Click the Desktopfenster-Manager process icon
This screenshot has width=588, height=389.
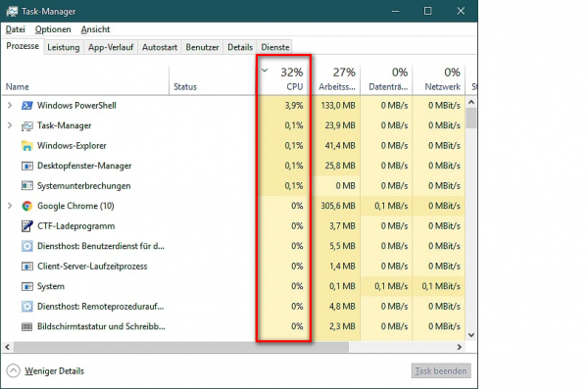[27, 166]
